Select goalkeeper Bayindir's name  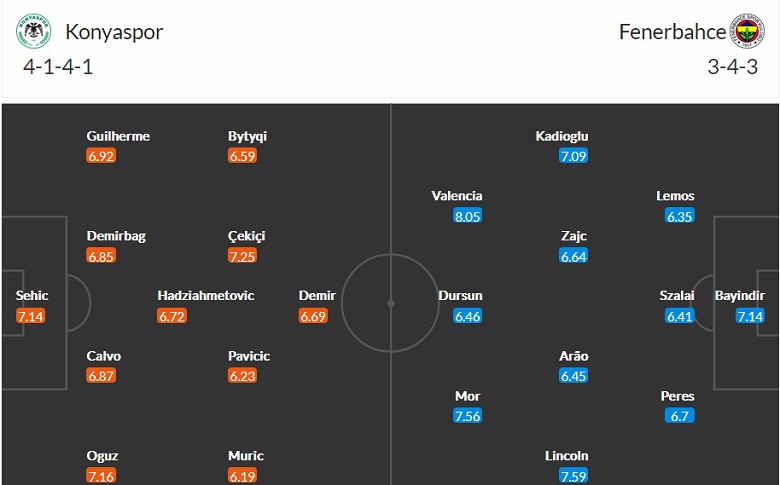click(x=740, y=296)
